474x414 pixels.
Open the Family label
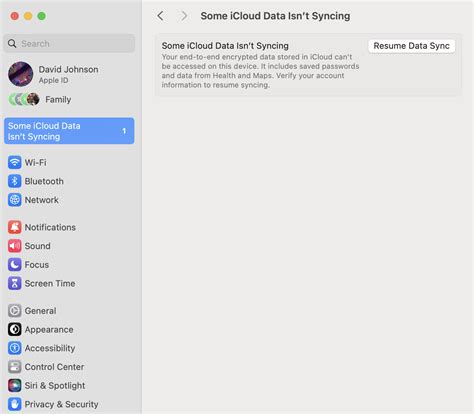pos(58,99)
